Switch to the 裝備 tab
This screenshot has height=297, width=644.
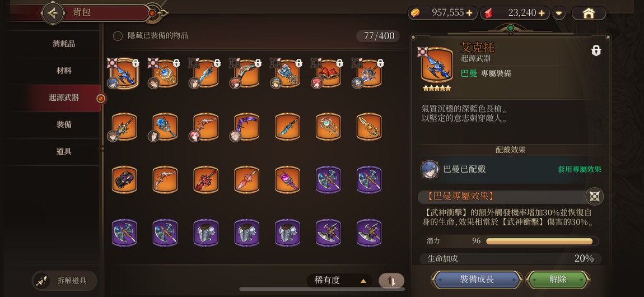tap(64, 124)
